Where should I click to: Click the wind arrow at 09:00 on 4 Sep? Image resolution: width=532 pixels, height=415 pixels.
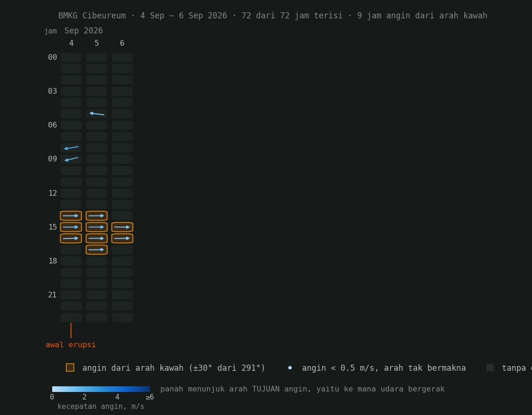point(71,159)
